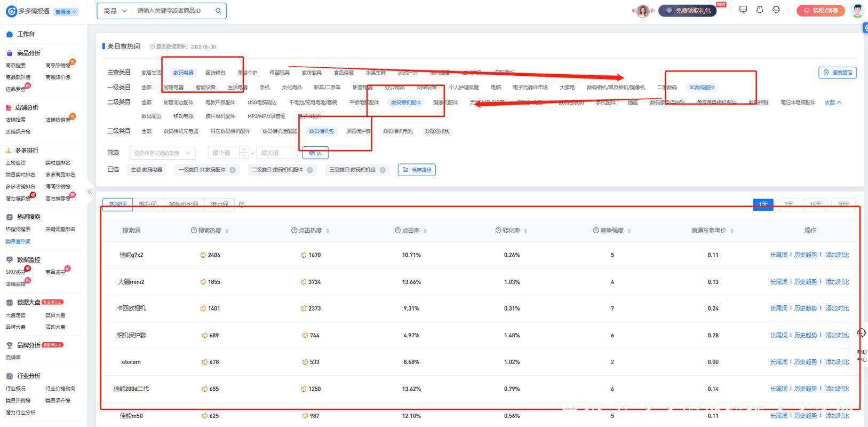868x427 pixels.
Task: Click the desktop monitor icon
Action: (x=743, y=10)
